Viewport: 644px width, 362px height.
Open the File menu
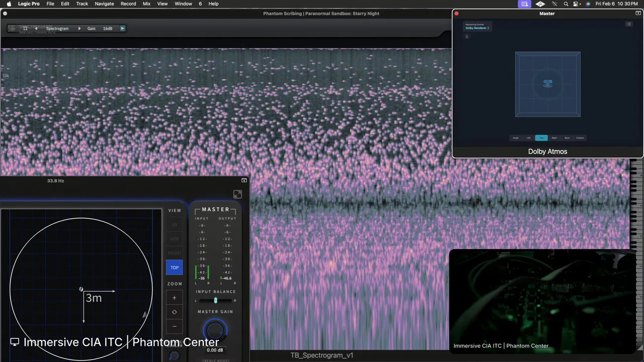coord(50,4)
